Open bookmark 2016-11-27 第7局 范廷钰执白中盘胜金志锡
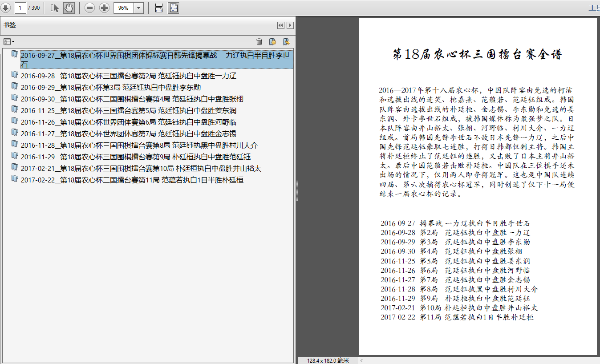The image size is (600, 364). point(129,133)
